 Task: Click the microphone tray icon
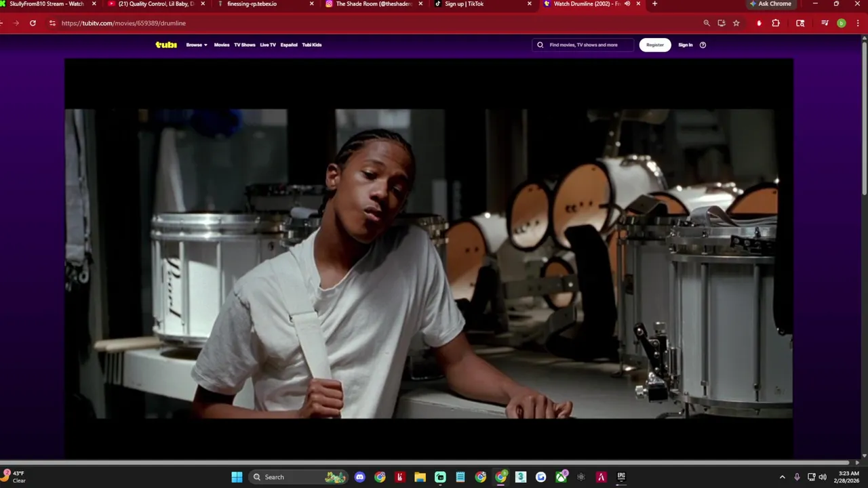(x=797, y=477)
